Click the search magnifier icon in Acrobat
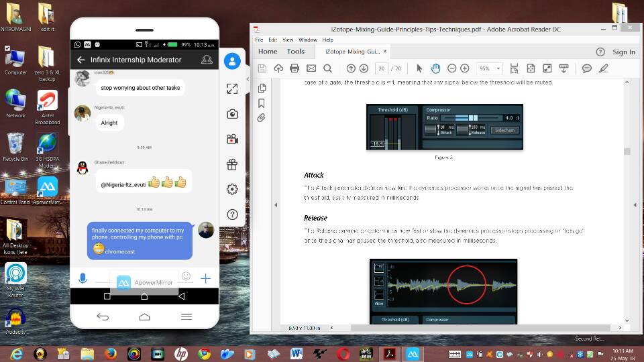The image size is (644, 362). pyautogui.click(x=327, y=68)
